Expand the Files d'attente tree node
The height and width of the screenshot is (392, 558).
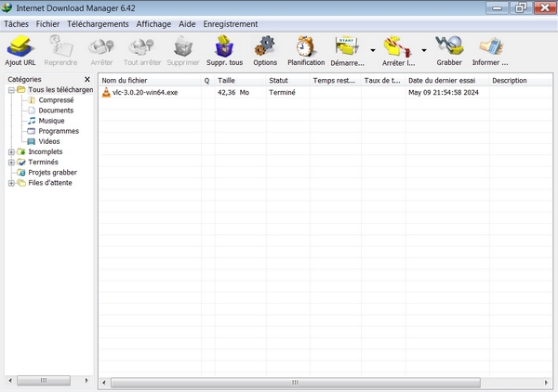[11, 183]
